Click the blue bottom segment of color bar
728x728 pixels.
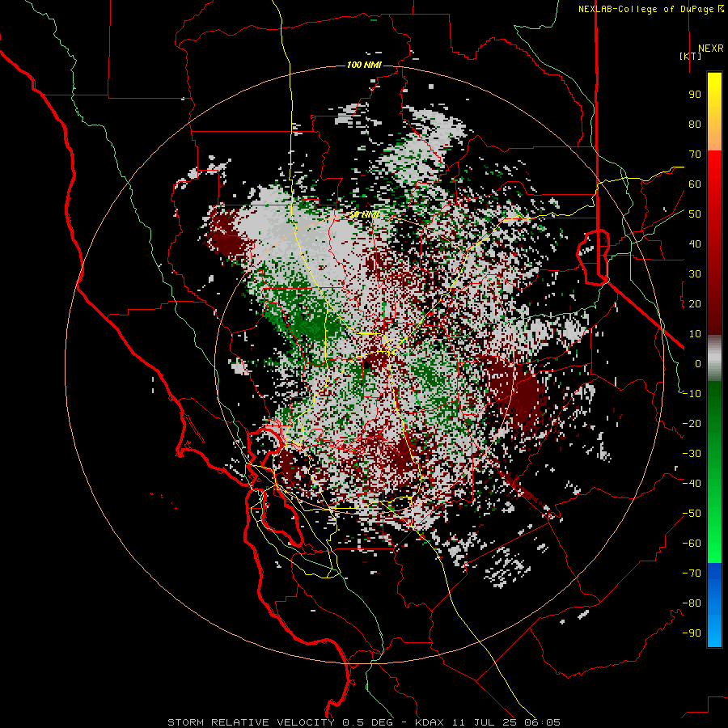[x=714, y=605]
